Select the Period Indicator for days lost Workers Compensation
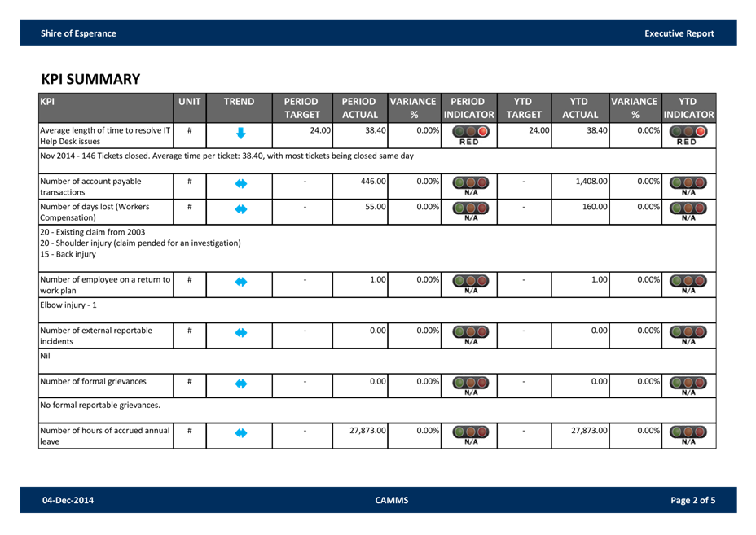The width and height of the screenshot is (756, 535). pyautogui.click(x=470, y=211)
